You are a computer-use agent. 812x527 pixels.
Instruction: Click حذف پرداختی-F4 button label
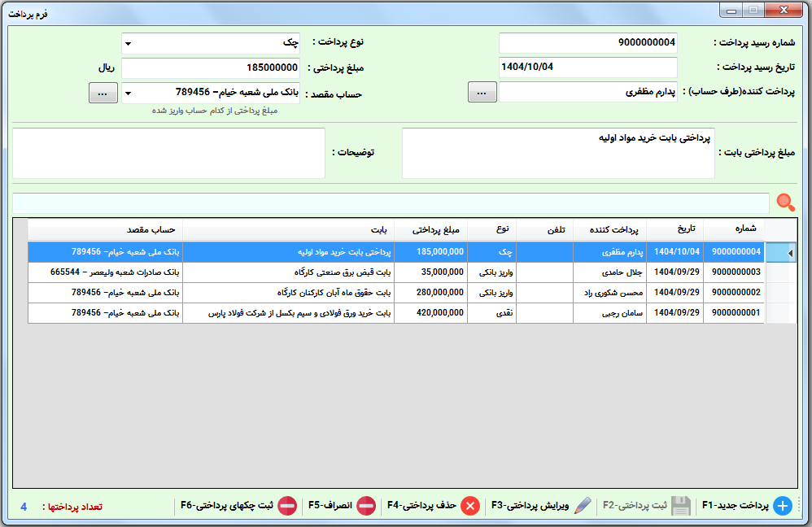coord(422,505)
